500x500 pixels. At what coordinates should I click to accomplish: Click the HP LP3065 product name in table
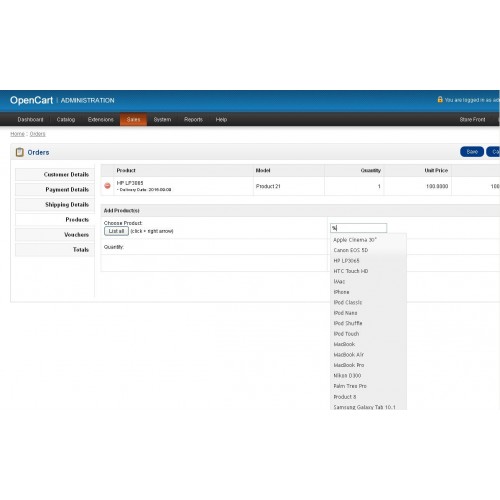point(130,183)
